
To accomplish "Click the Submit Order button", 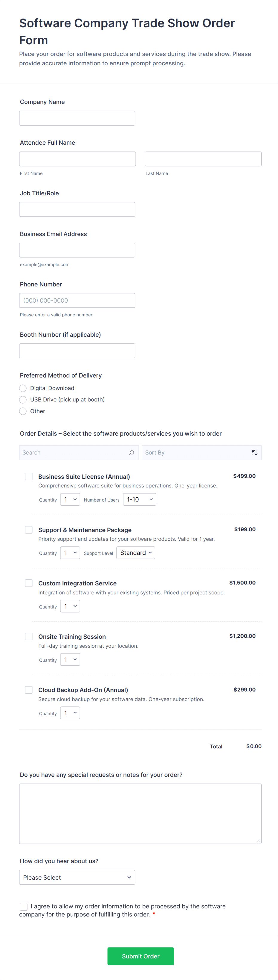I will pos(140,956).
